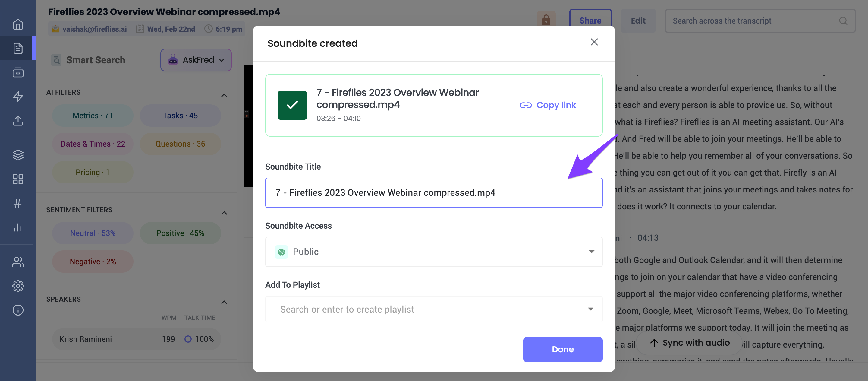Open the apps grid icon in sidebar

[18, 179]
